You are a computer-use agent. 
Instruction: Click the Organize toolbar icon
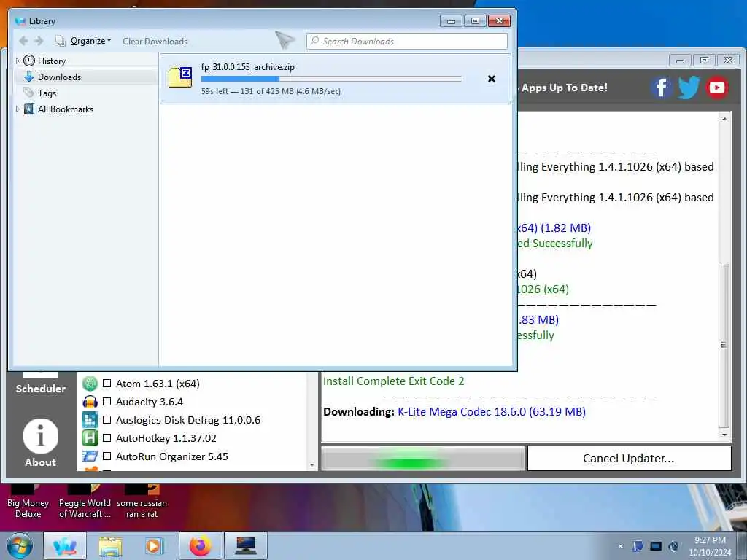[x=60, y=42]
